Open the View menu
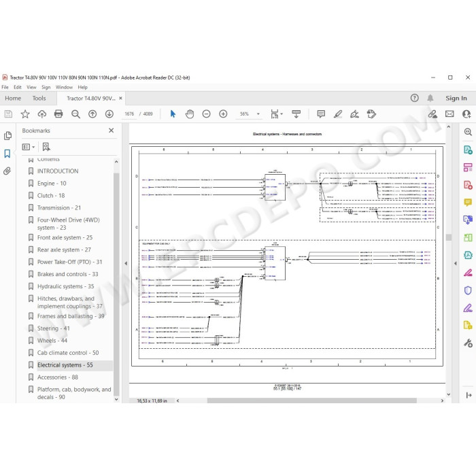Screen dimensions: 476x476 pos(31,87)
